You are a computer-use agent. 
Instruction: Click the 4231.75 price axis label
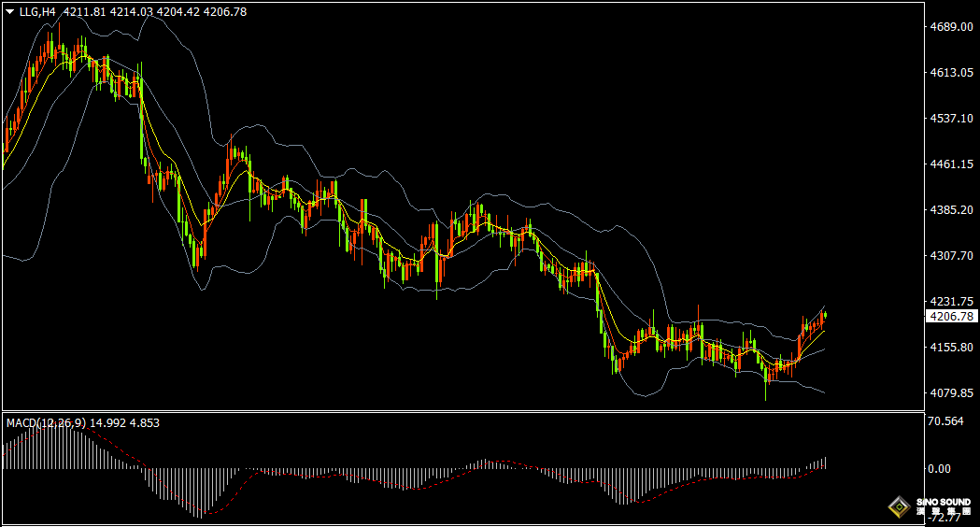click(x=951, y=301)
